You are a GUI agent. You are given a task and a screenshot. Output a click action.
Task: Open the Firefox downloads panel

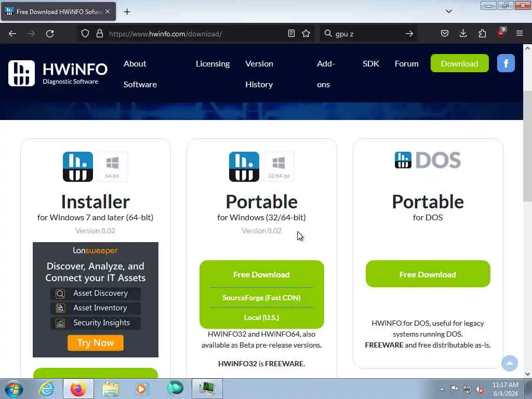pos(463,34)
